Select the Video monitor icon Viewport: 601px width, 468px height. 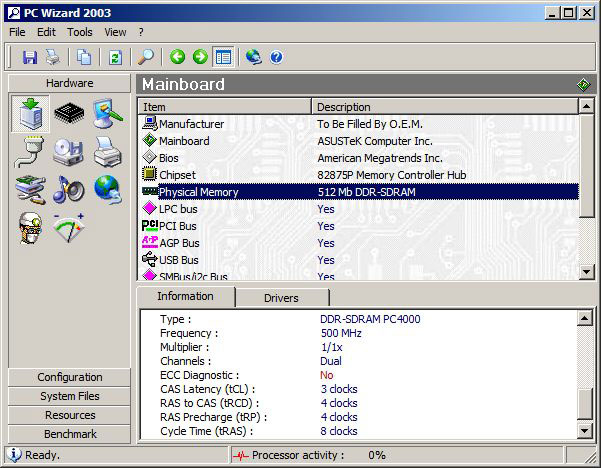point(108,113)
